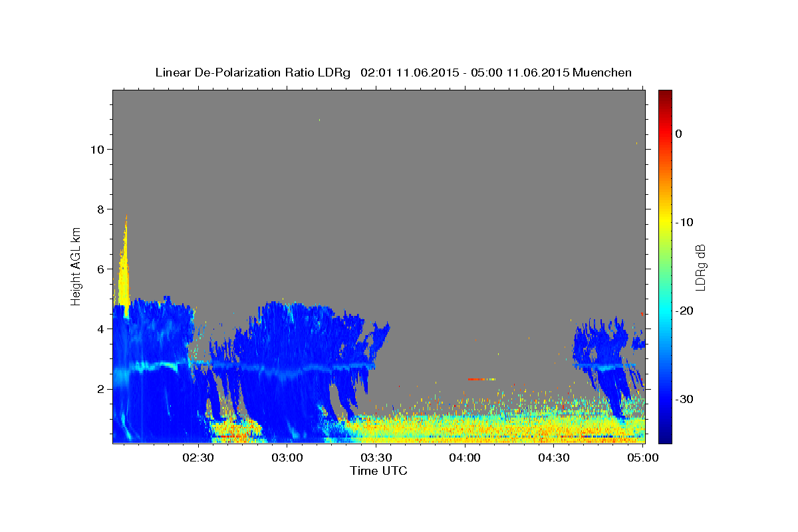Click the 'LDRg dB' colorbar label
Viewport: 798px width, 532px height.
(x=700, y=267)
